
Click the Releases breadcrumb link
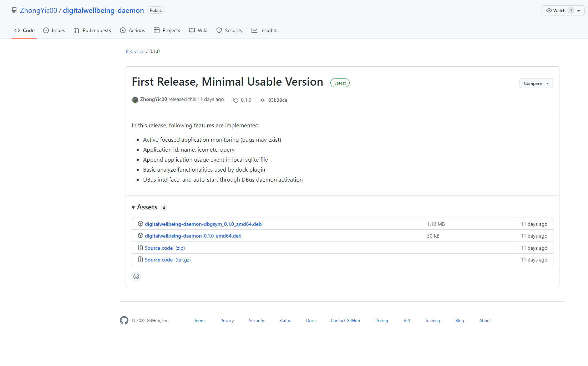[135, 51]
